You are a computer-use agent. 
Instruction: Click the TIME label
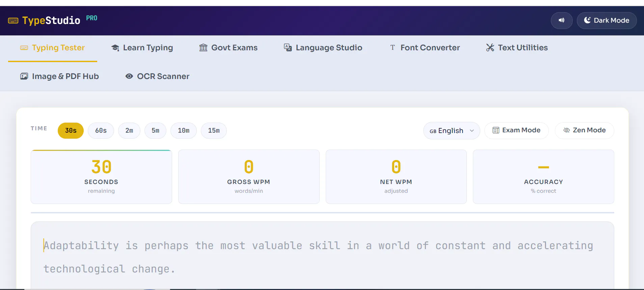click(39, 128)
